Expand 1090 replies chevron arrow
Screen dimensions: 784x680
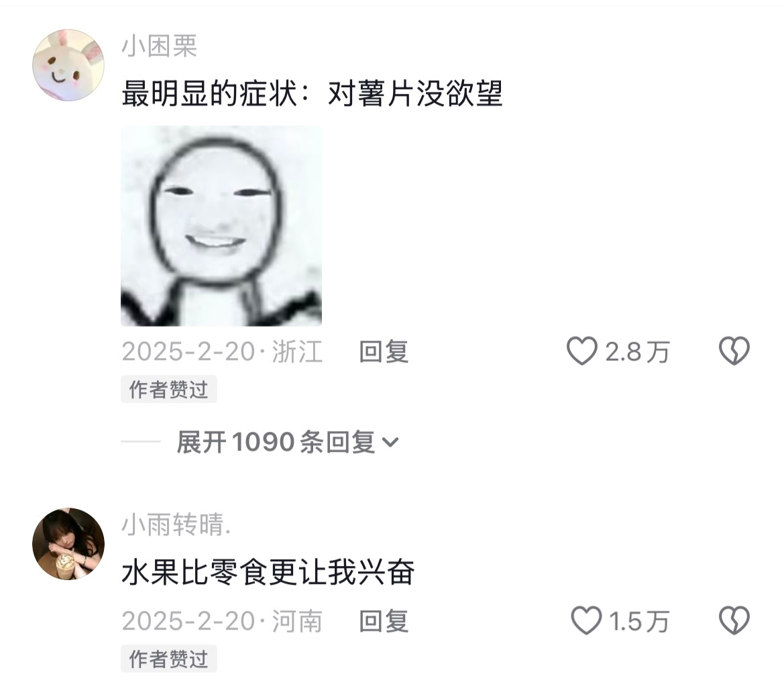pyautogui.click(x=390, y=443)
